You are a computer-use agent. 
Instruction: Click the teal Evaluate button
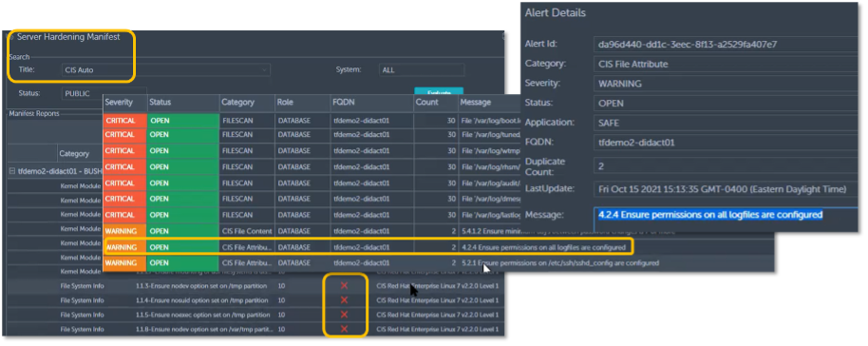(439, 92)
